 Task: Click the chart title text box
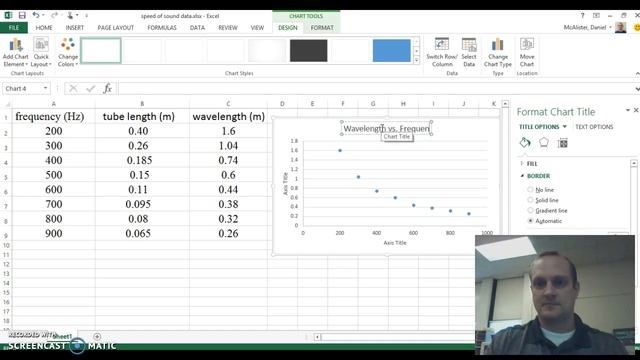(x=386, y=128)
